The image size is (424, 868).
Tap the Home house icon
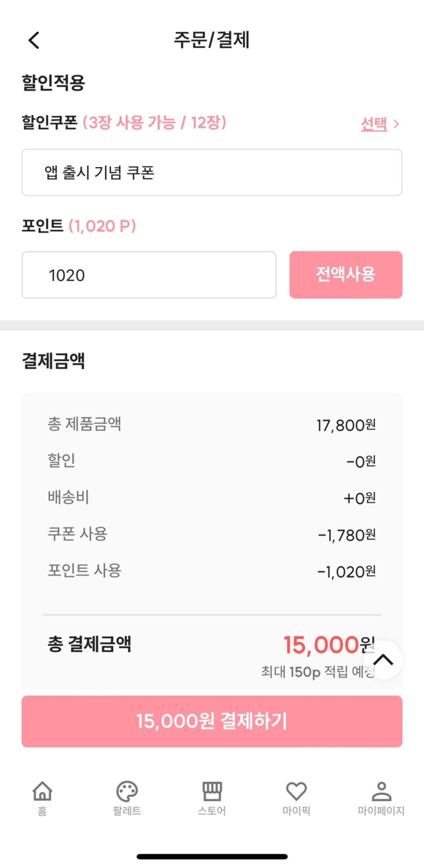tap(42, 791)
